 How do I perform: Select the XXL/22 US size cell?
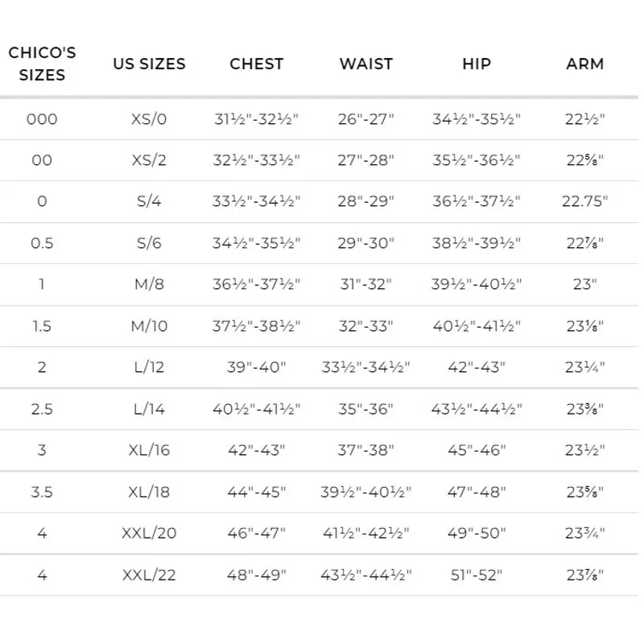click(x=149, y=575)
